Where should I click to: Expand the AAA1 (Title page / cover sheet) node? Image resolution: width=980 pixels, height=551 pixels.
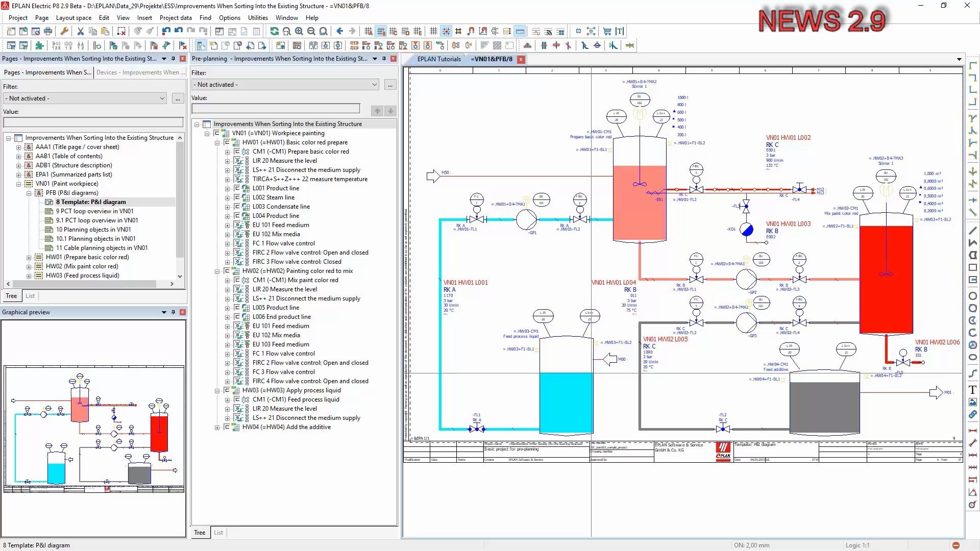click(x=19, y=147)
